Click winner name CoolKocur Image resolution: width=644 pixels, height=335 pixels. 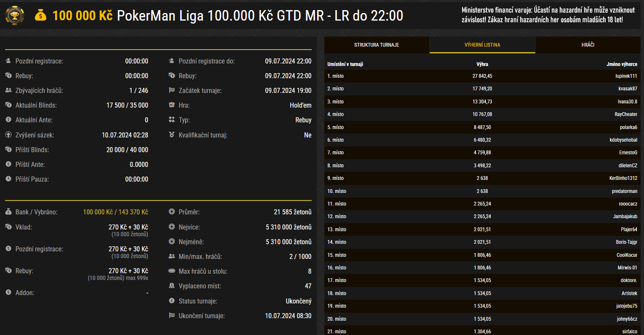[627, 255]
